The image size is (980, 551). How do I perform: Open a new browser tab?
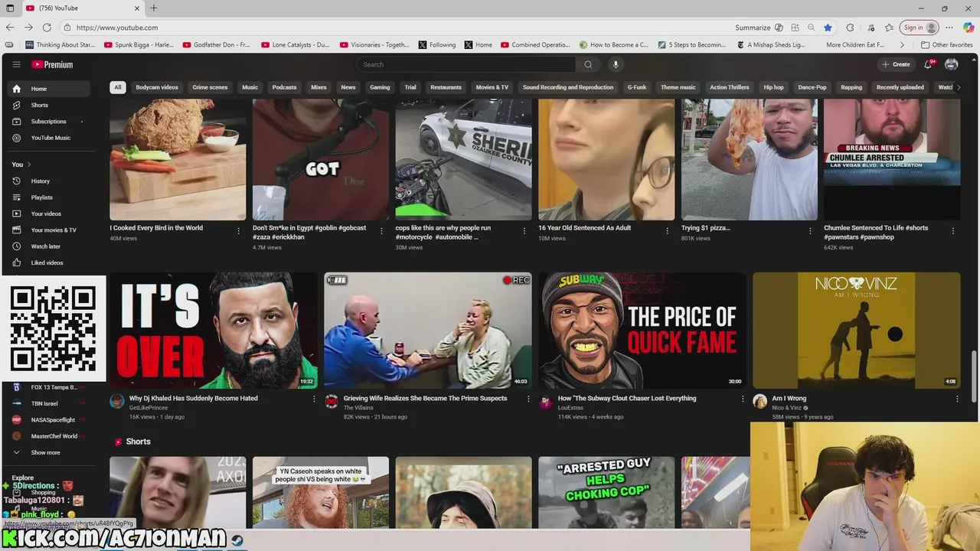point(154,8)
